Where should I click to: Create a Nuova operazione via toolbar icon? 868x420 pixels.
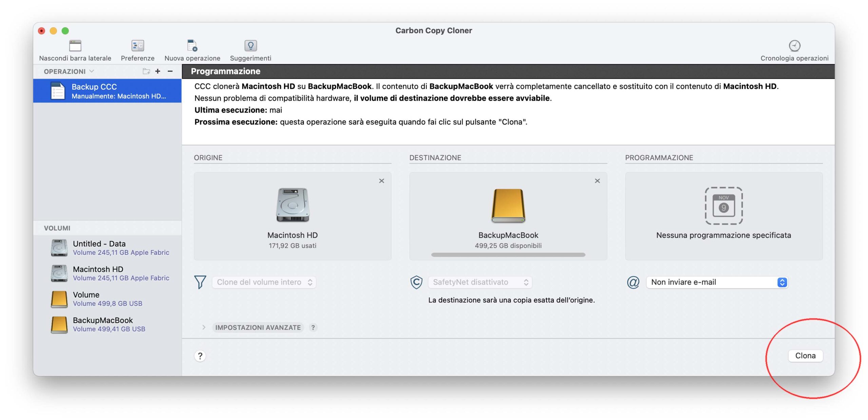coord(192,45)
